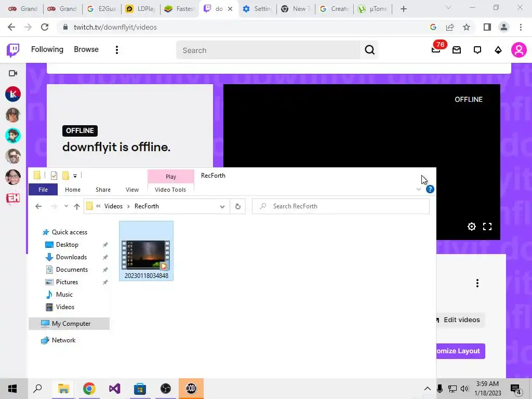Screen dimensions: 532x399
Task: Open Windows taskbar search
Action: pos(37,389)
